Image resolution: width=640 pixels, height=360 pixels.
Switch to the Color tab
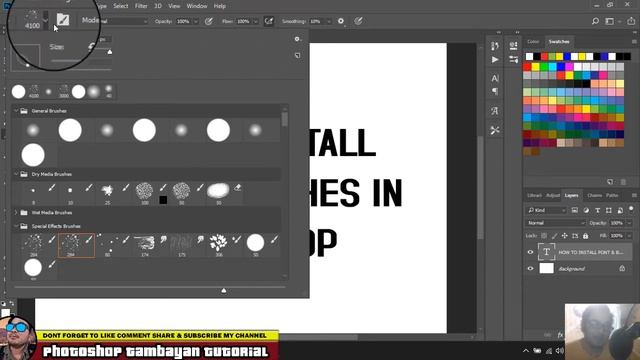533,42
